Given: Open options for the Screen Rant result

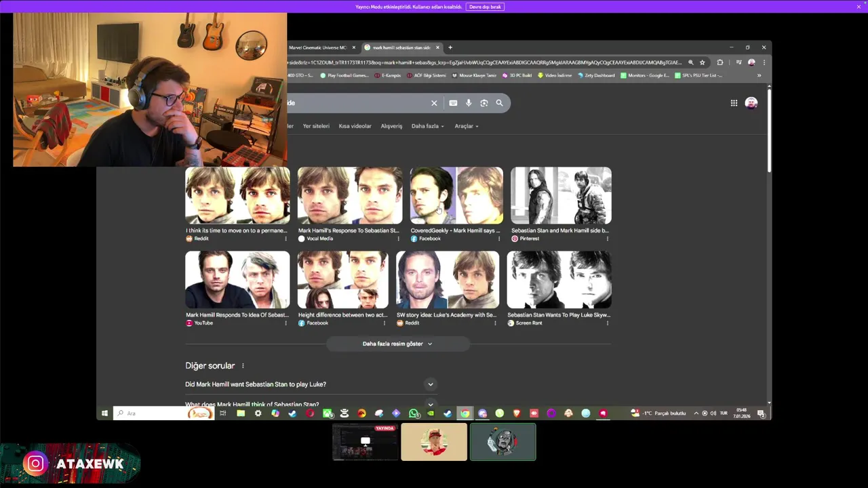Looking at the screenshot, I should click(607, 323).
